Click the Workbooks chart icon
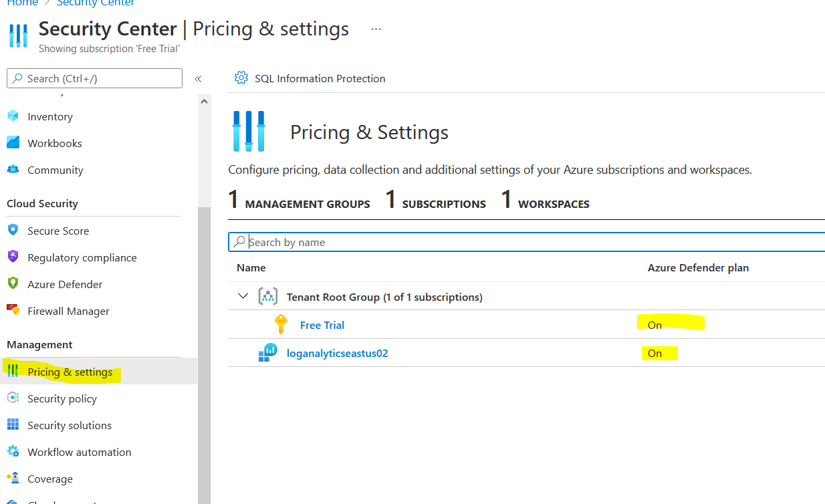825x504 pixels. pos(13,143)
